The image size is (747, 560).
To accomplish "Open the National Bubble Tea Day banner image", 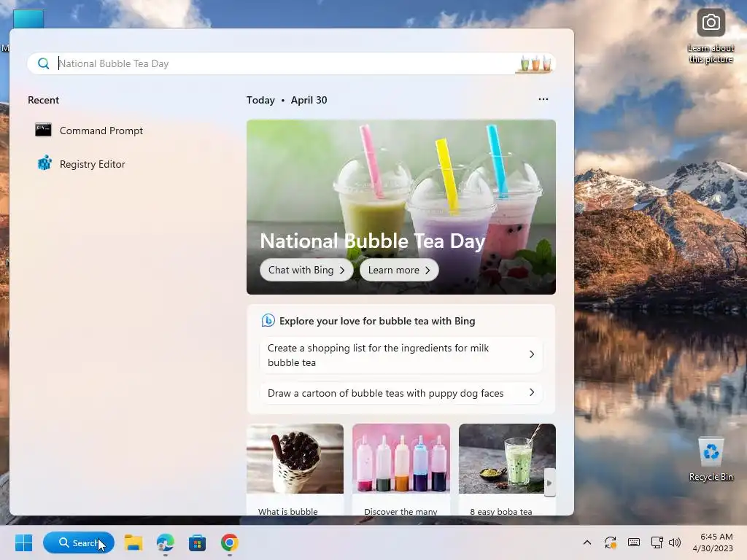I will [x=400, y=206].
